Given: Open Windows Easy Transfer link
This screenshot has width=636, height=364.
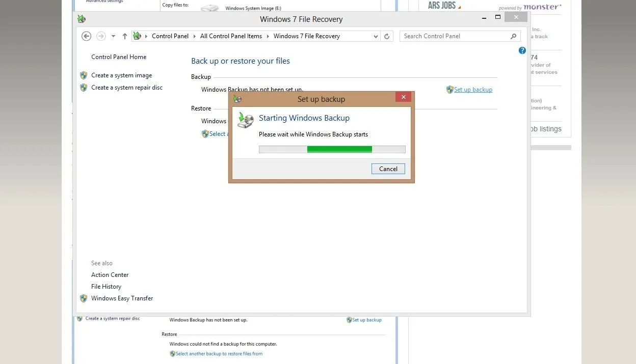Looking at the screenshot, I should tap(122, 298).
